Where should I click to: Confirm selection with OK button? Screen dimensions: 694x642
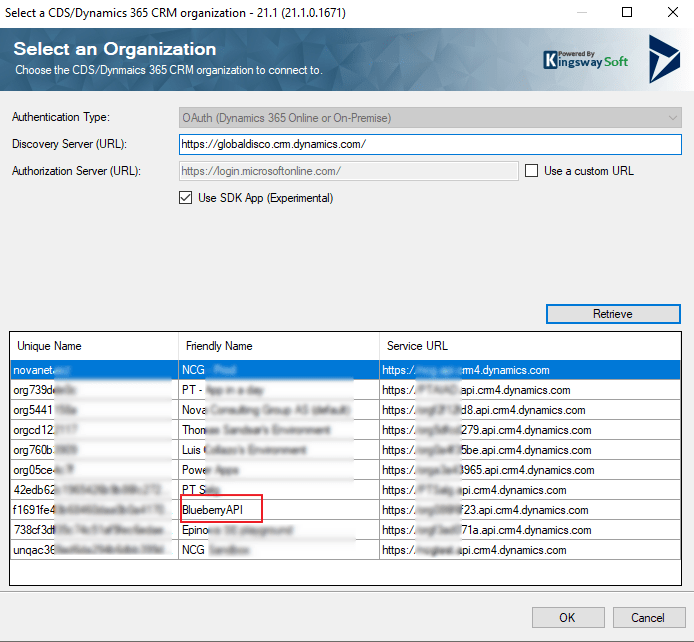point(567,617)
